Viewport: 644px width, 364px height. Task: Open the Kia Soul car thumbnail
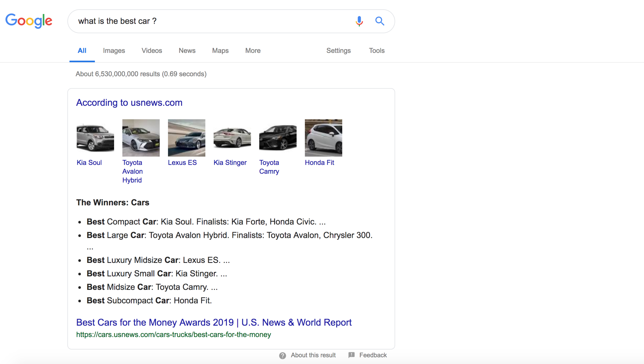coord(95,138)
